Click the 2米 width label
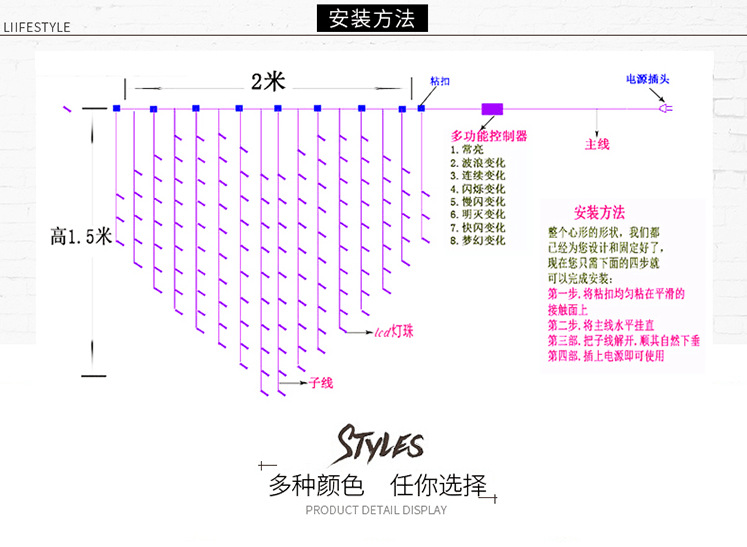 point(268,81)
